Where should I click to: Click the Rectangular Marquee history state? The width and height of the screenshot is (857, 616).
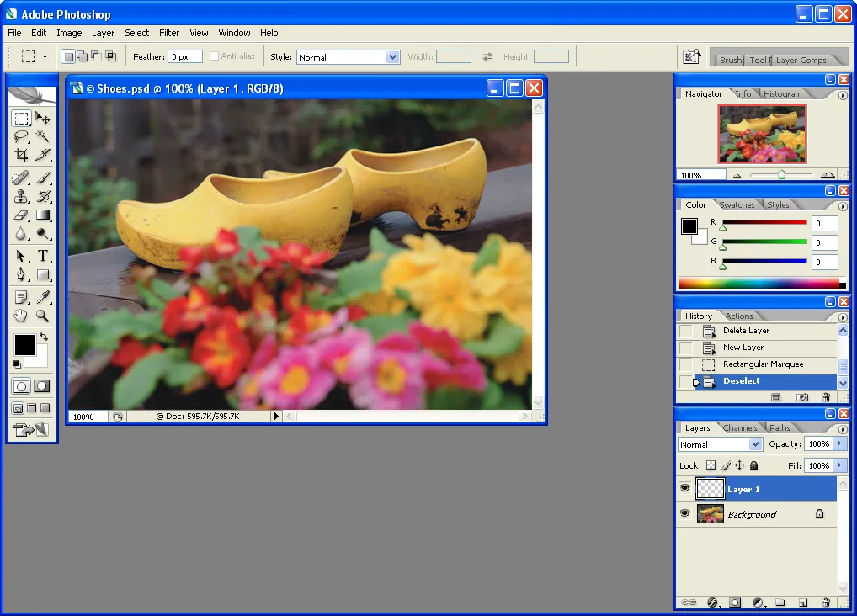point(763,364)
